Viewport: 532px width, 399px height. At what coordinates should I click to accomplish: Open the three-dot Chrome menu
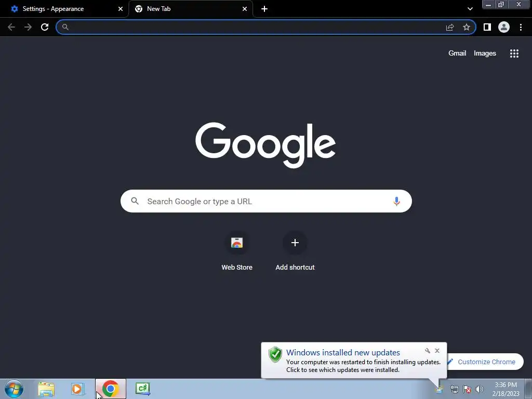tap(521, 27)
